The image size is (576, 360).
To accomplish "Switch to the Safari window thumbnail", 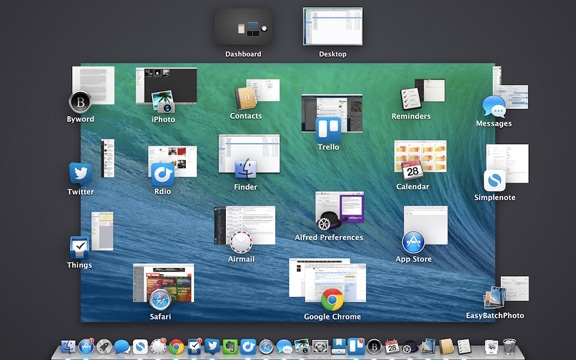I will (x=163, y=282).
